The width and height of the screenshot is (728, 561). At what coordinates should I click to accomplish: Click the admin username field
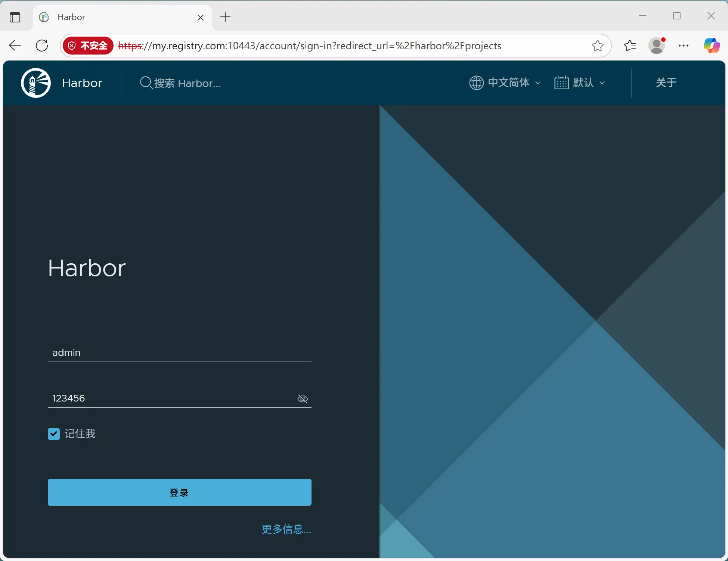[179, 353]
